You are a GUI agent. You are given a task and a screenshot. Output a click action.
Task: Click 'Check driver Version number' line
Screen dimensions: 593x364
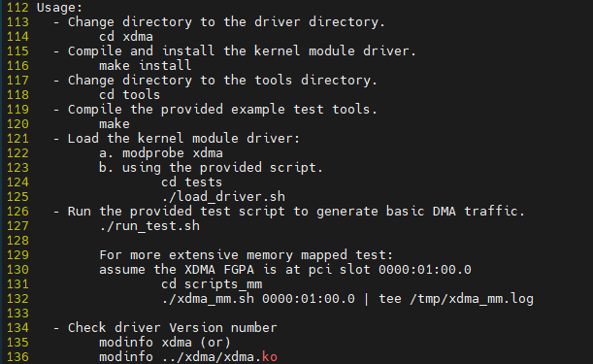point(173,328)
